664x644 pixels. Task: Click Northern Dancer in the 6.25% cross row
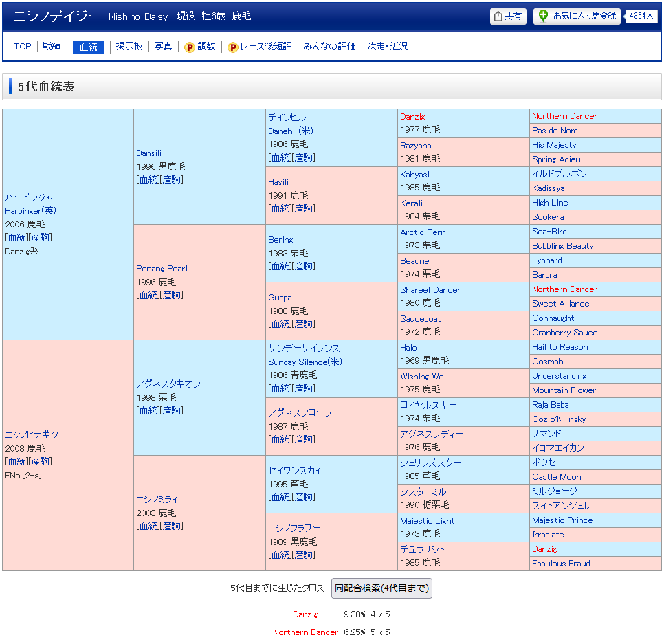pos(305,632)
